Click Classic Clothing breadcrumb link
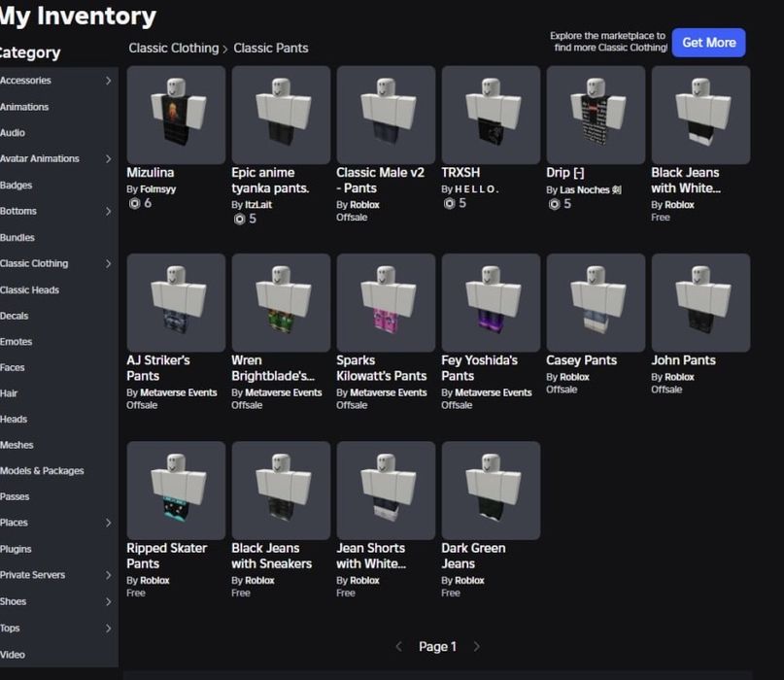 [x=174, y=48]
